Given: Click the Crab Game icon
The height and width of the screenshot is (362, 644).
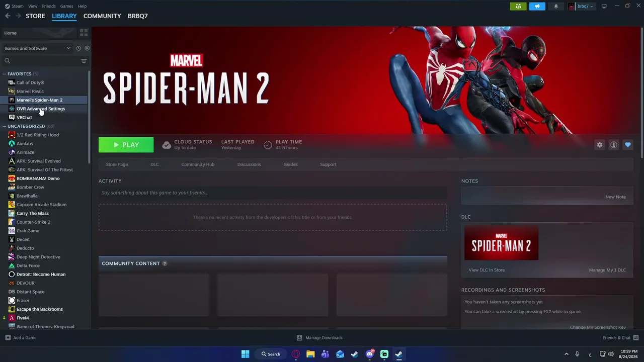Looking at the screenshot, I should pos(12,231).
